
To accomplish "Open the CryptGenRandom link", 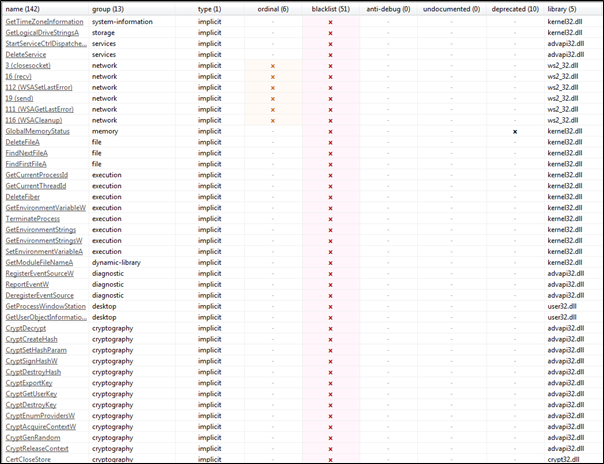I will pos(33,438).
